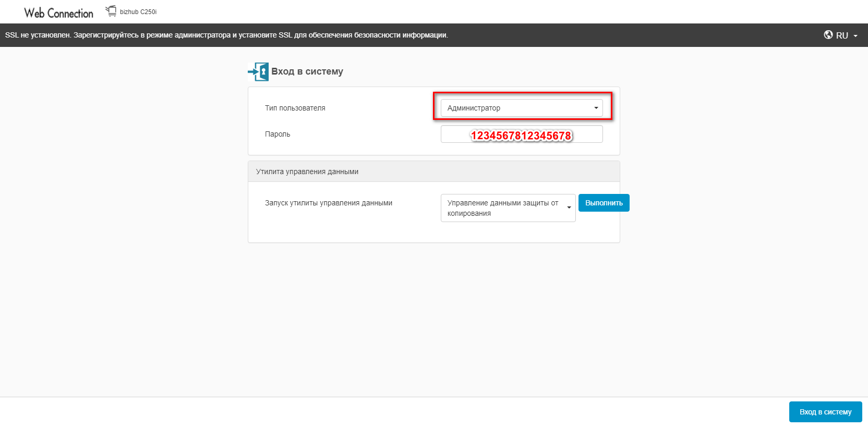Click the Web Connection logo

(58, 13)
